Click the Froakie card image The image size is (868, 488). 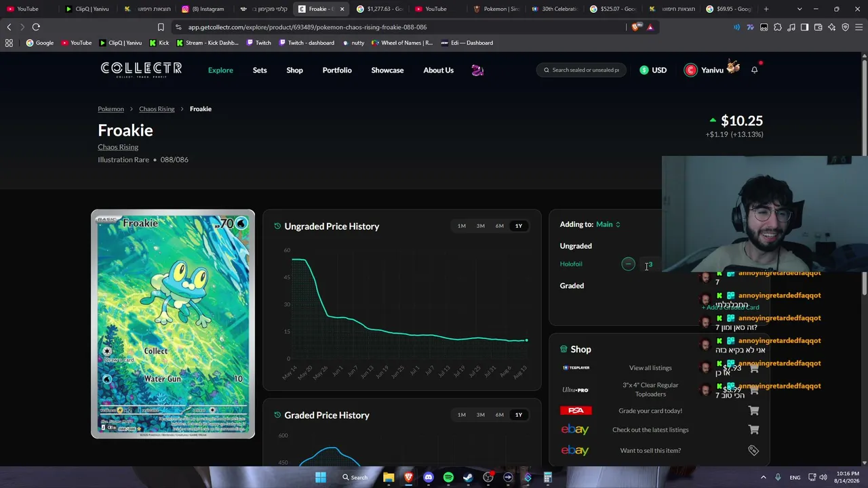point(173,324)
